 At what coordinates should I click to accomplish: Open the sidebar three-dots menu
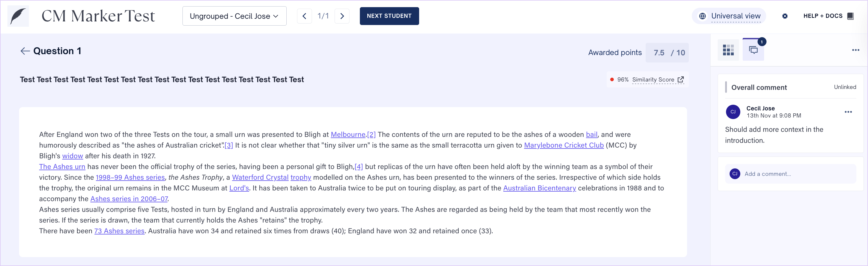pos(855,50)
